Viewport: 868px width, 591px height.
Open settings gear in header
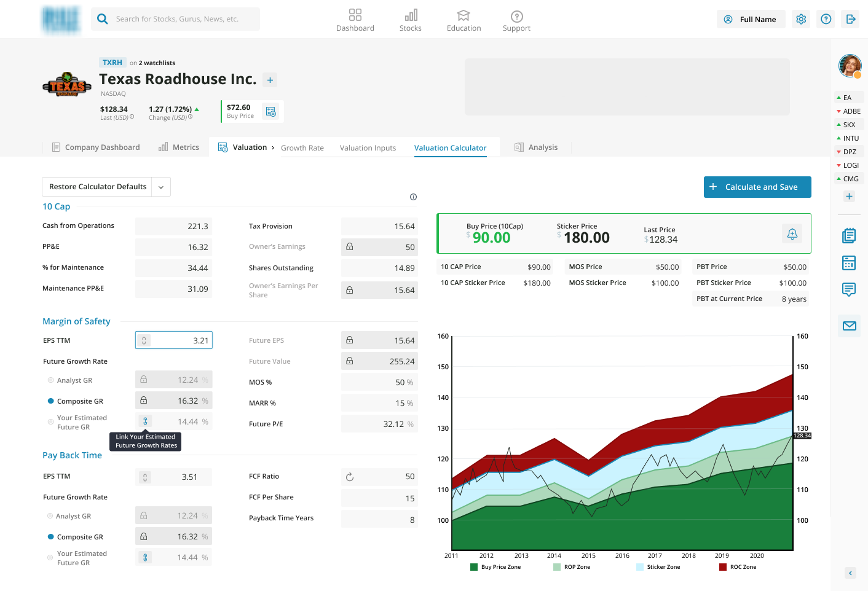[x=801, y=19]
